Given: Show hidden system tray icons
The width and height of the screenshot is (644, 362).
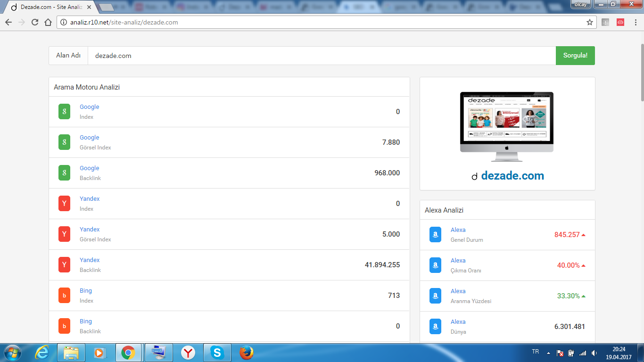Looking at the screenshot, I should pyautogui.click(x=548, y=353).
